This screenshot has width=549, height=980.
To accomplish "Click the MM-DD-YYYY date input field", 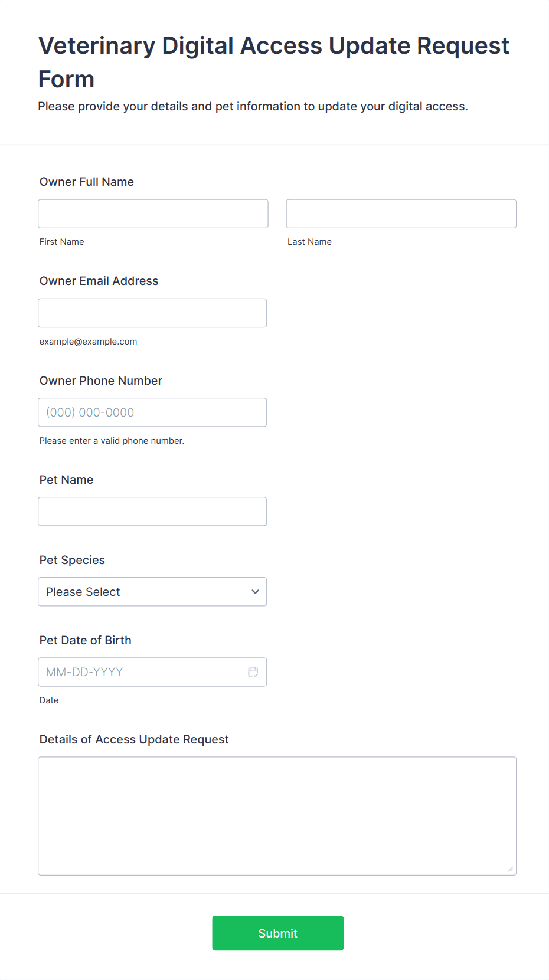I will pos(142,672).
